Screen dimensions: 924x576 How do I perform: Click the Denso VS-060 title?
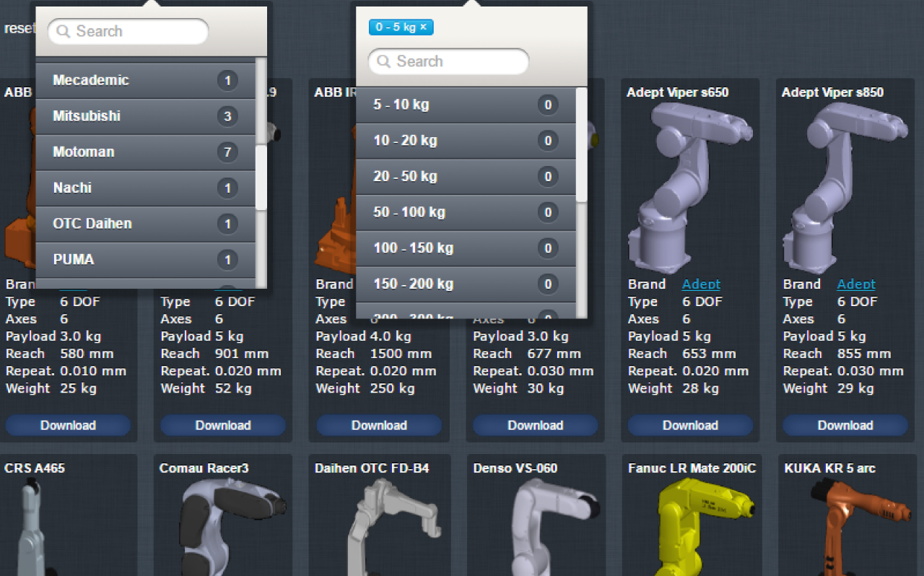[x=515, y=468]
